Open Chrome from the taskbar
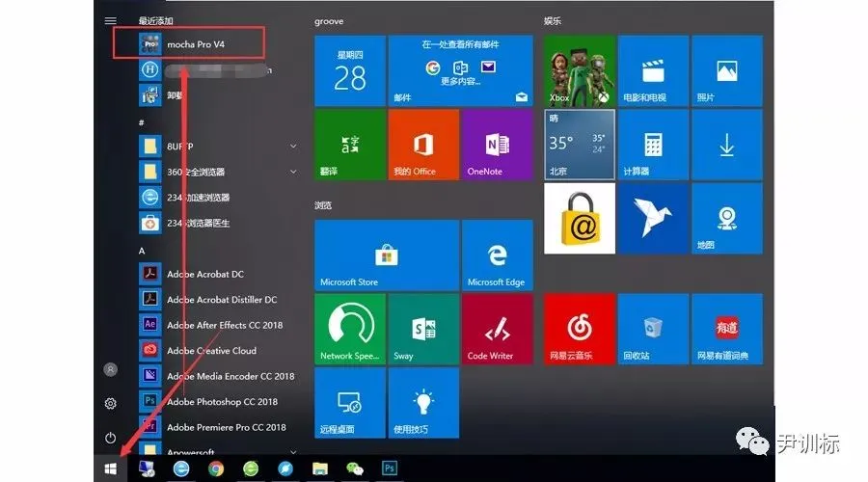 click(216, 469)
